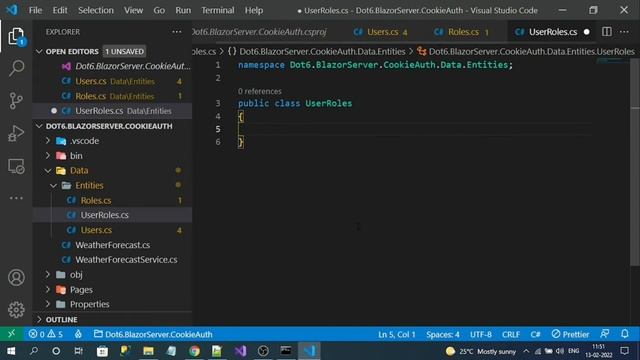
Task: Open the Windows Start menu
Action: click(11, 351)
